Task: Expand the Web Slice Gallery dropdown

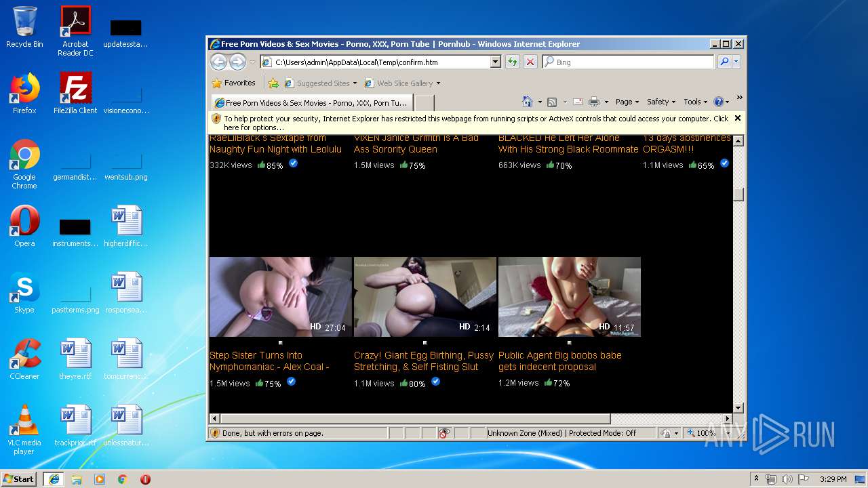Action: coord(438,83)
